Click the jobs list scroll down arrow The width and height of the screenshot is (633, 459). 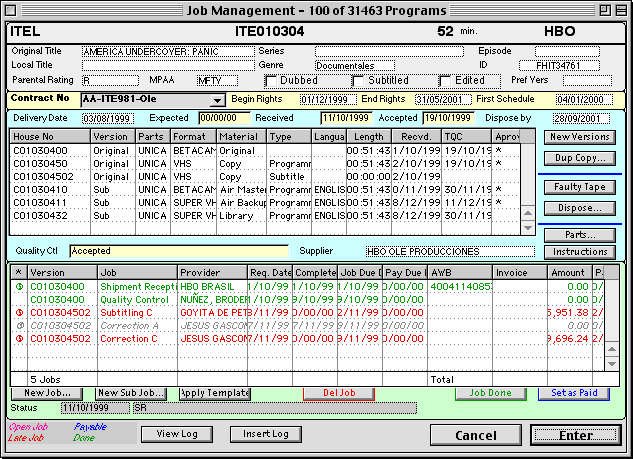pos(612,364)
